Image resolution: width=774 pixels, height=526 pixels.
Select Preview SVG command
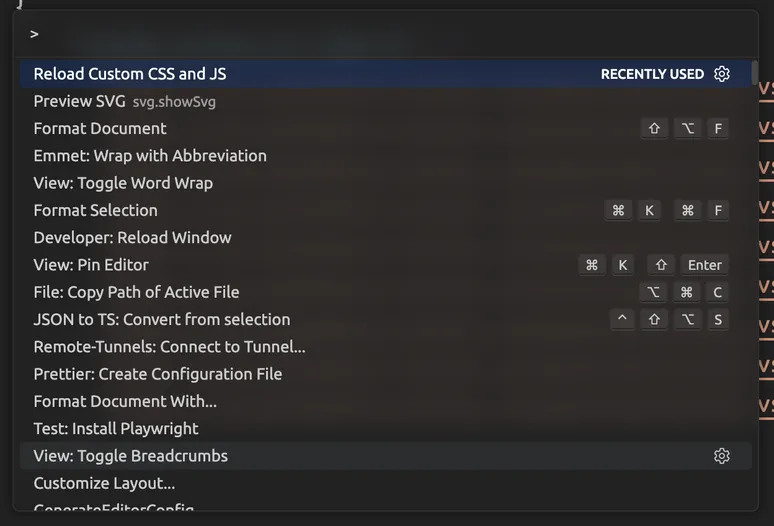[80, 101]
